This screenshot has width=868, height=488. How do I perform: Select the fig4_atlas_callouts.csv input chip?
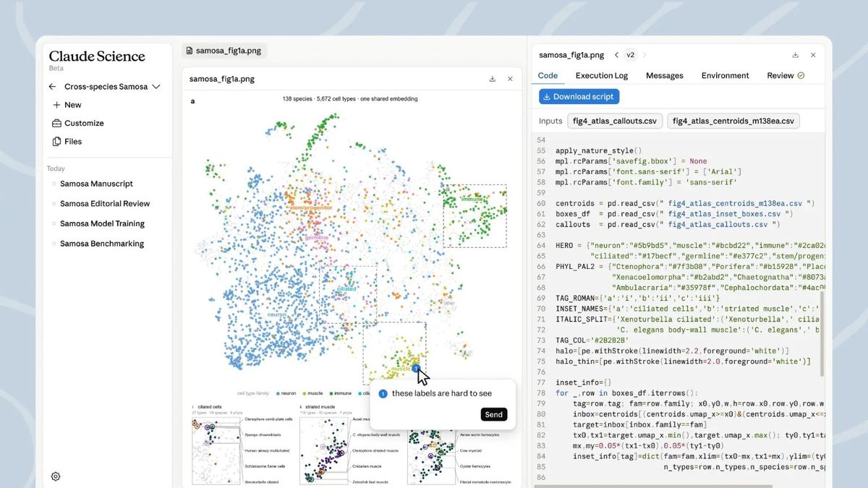pyautogui.click(x=615, y=121)
